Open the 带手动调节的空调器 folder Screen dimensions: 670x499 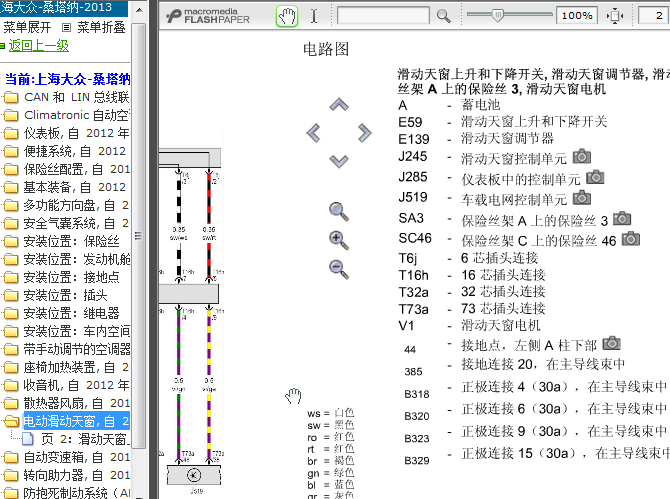pyautogui.click(x=66, y=349)
